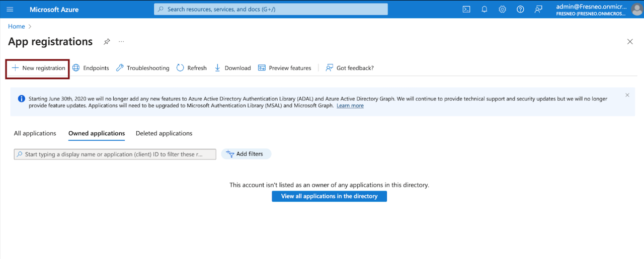Open portal settings gear
This screenshot has height=259, width=644.
tap(502, 9)
